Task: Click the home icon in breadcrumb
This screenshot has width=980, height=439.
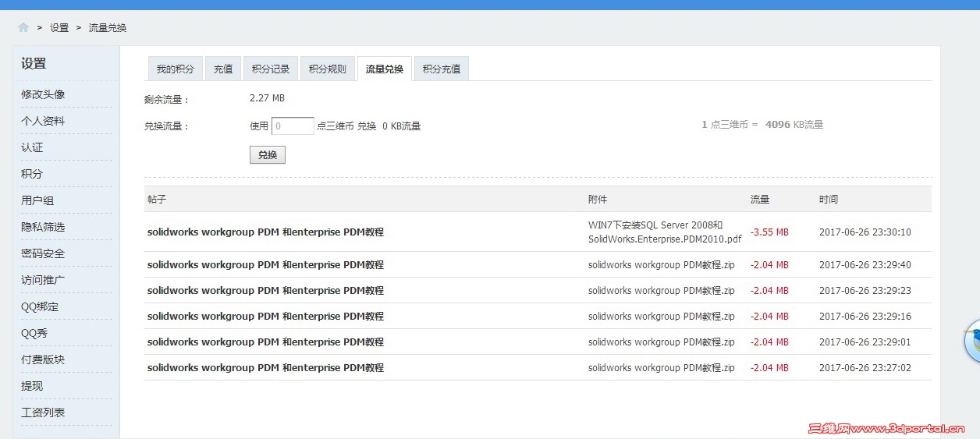Action: click(x=23, y=27)
